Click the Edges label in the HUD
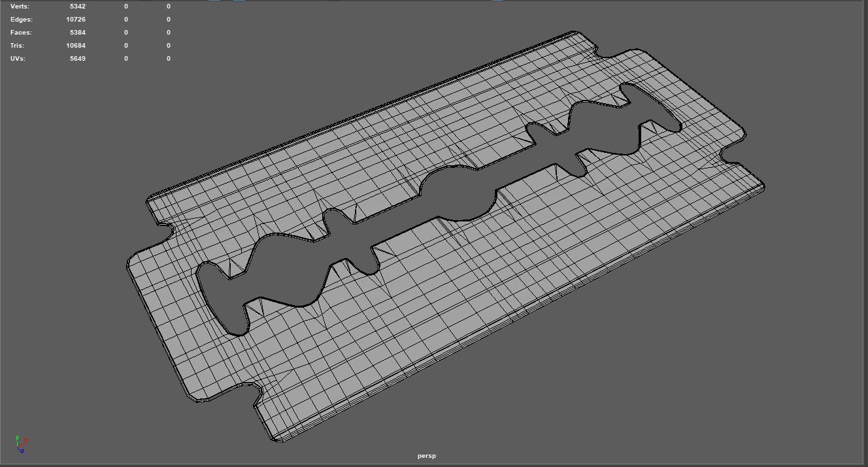Image resolution: width=868 pixels, height=467 pixels. (x=20, y=19)
